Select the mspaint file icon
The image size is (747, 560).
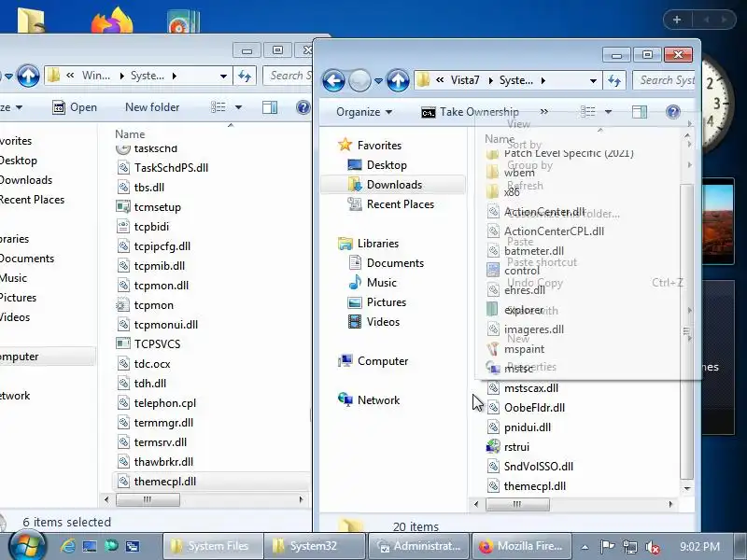point(493,348)
